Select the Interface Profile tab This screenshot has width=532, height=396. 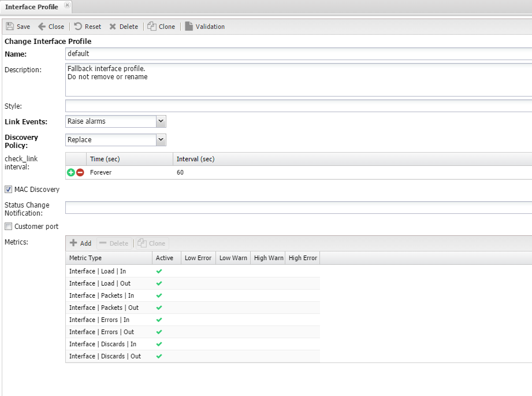32,6
